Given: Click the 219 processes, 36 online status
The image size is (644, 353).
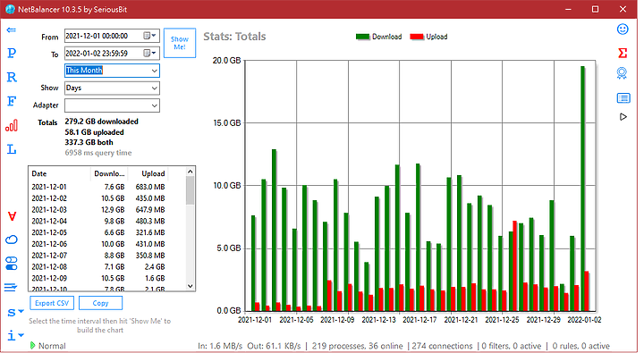Looking at the screenshot, I should click(357, 346).
